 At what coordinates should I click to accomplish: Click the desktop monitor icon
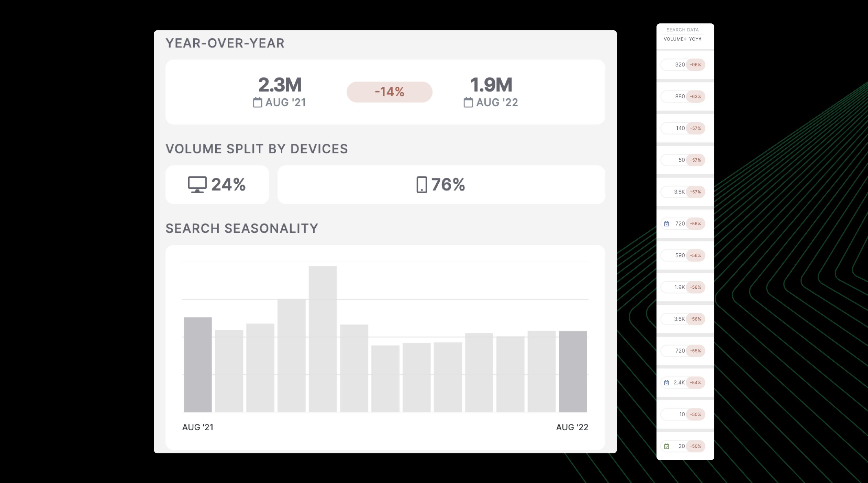[197, 185]
